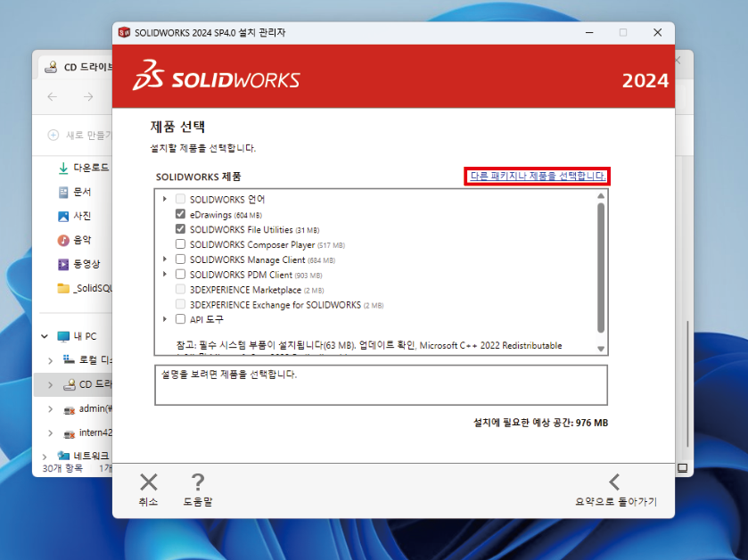The width and height of the screenshot is (748, 560).
Task: Minimize the installation manager window
Action: pos(589,32)
